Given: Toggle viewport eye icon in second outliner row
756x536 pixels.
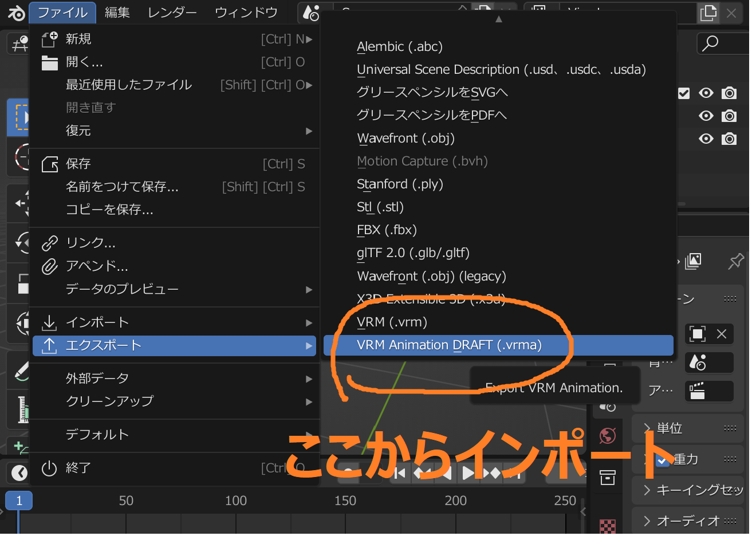Looking at the screenshot, I should [x=706, y=116].
